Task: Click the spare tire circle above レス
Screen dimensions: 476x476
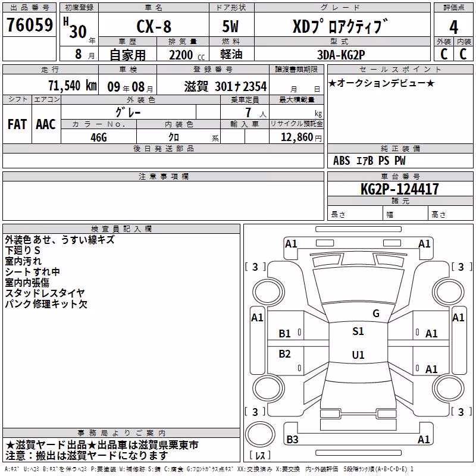Action: coord(260,434)
